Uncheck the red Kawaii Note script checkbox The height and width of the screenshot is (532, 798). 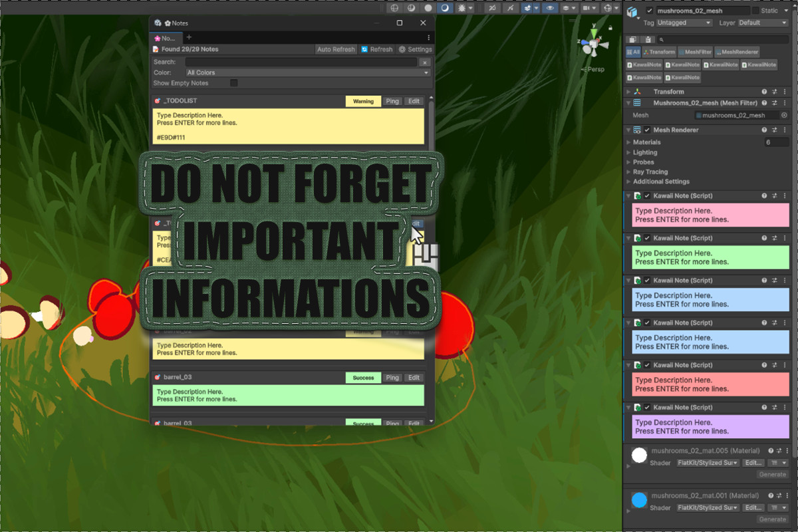click(647, 365)
